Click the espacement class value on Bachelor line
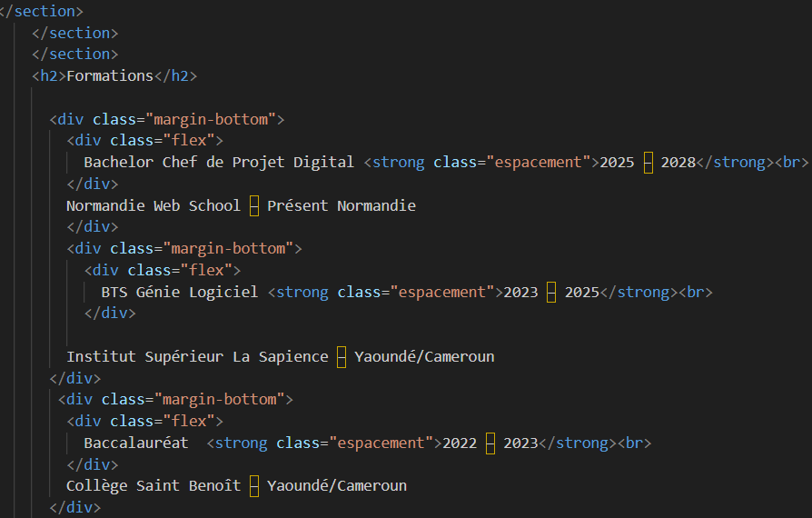The image size is (812, 518). tap(537, 163)
